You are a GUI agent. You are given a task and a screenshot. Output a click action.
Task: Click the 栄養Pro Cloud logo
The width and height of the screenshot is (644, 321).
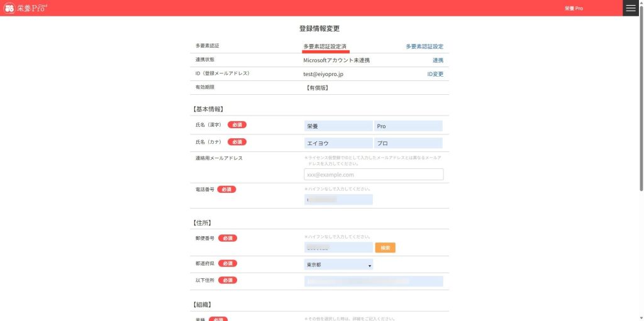point(25,8)
